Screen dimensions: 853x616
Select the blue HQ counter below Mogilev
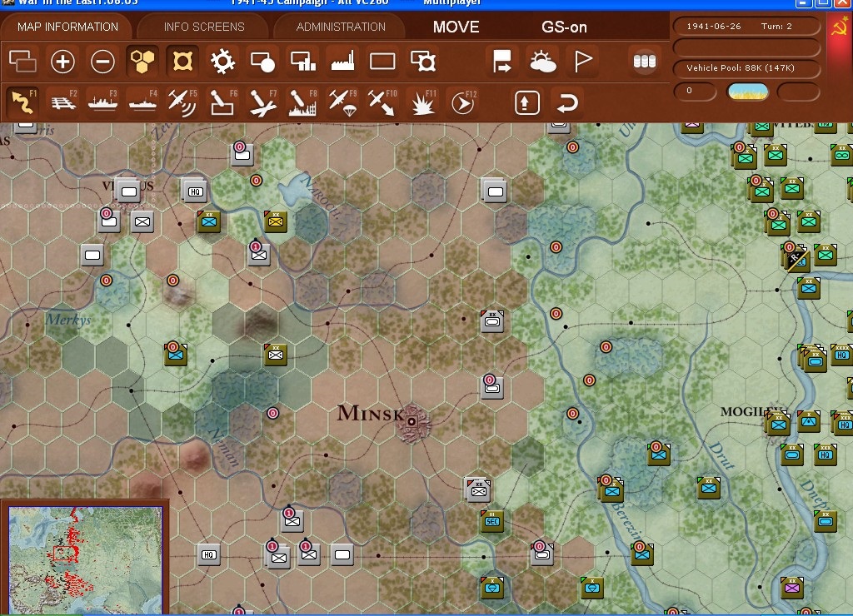point(826,455)
